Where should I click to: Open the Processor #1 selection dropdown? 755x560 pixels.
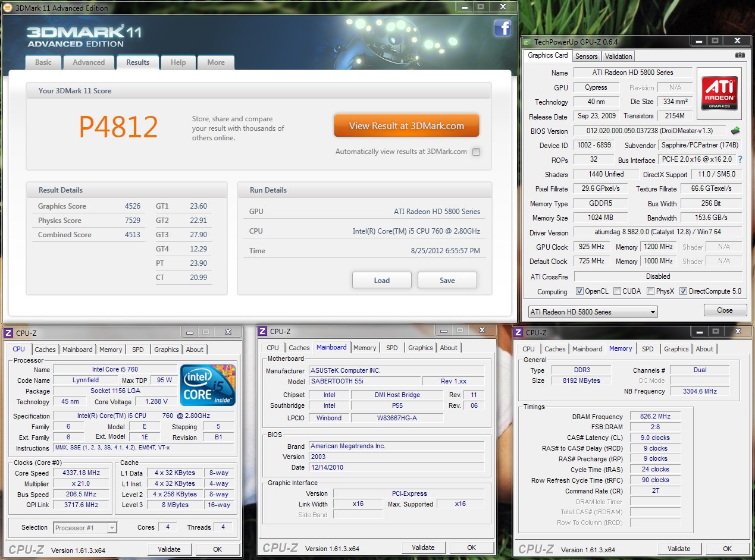click(x=85, y=527)
